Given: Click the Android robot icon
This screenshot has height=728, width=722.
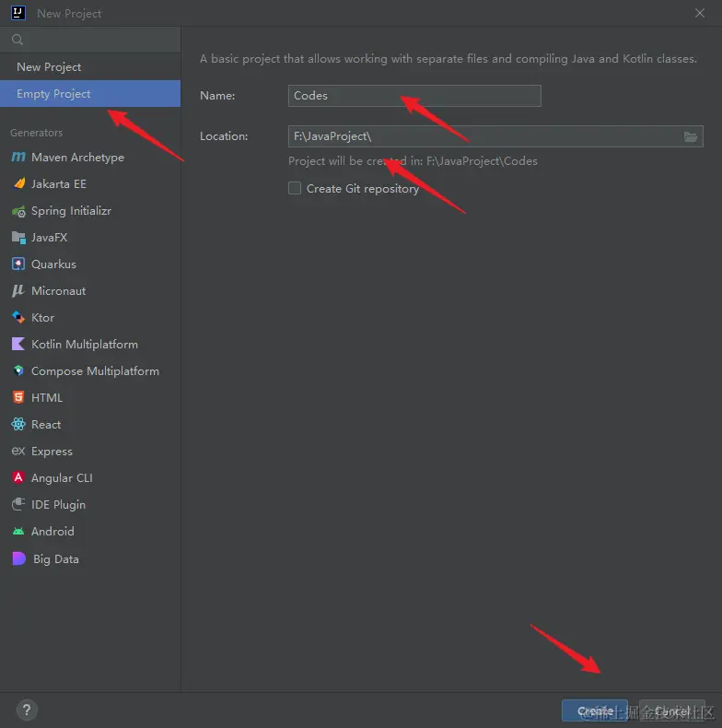Looking at the screenshot, I should point(18,531).
